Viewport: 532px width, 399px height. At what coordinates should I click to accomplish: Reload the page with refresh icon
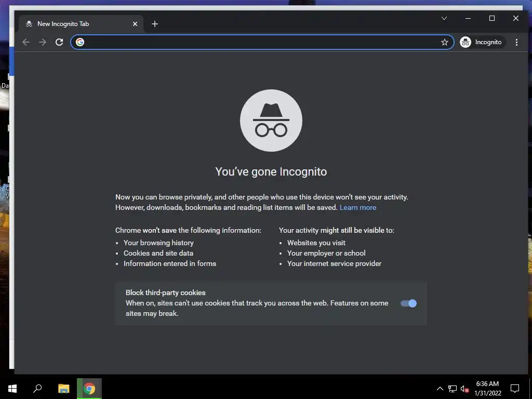(x=59, y=42)
